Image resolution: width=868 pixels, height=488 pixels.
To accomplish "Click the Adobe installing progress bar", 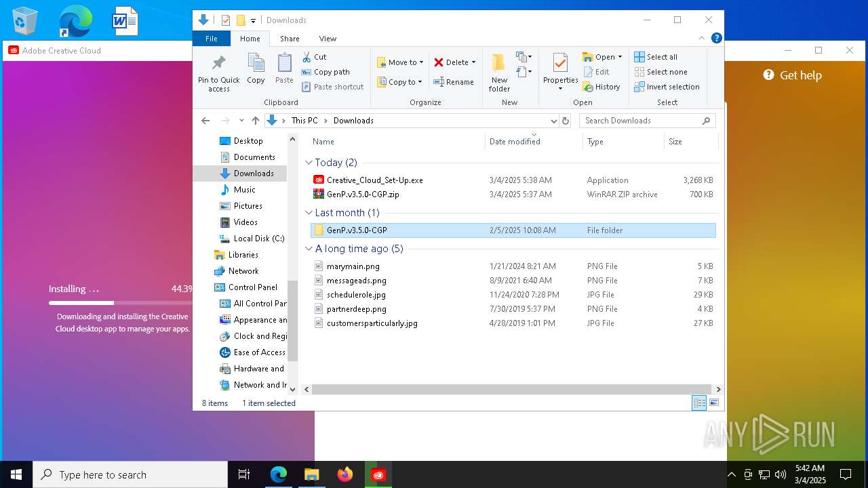I will pos(121,303).
